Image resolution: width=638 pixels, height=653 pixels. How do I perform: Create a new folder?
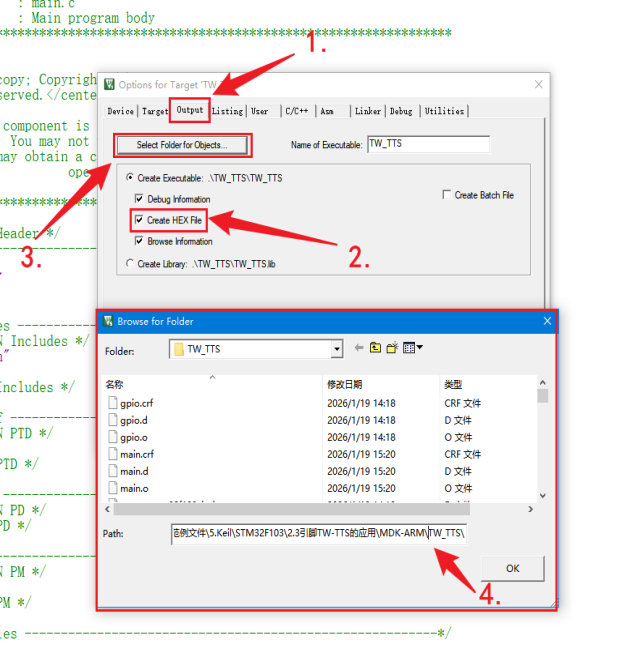click(392, 347)
